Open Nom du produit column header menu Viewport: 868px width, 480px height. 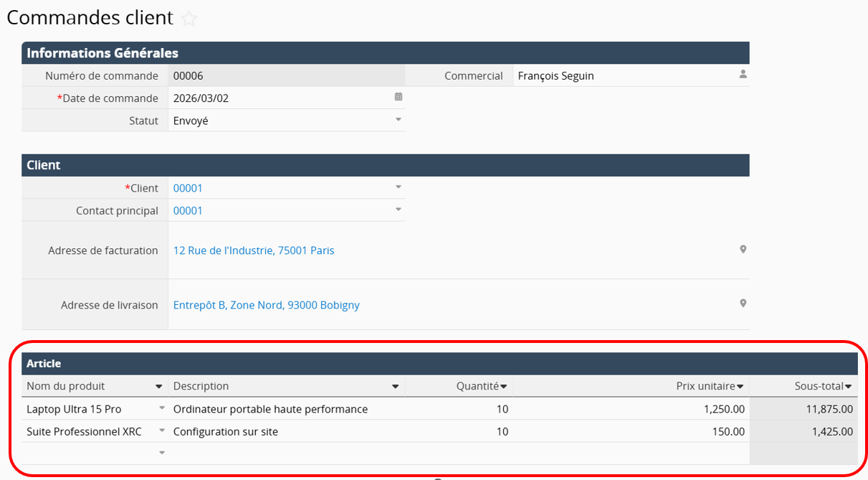pyautogui.click(x=159, y=387)
